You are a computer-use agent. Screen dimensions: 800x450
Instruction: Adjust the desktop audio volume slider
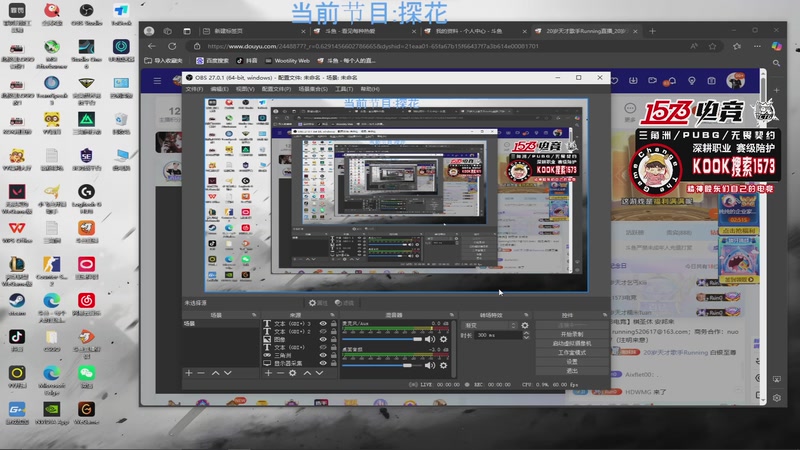(x=383, y=365)
